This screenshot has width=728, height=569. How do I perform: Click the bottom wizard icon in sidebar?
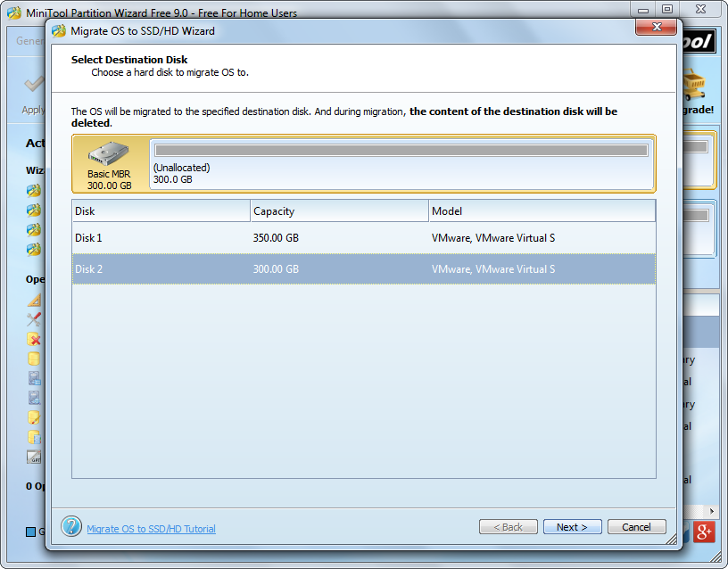[33, 249]
